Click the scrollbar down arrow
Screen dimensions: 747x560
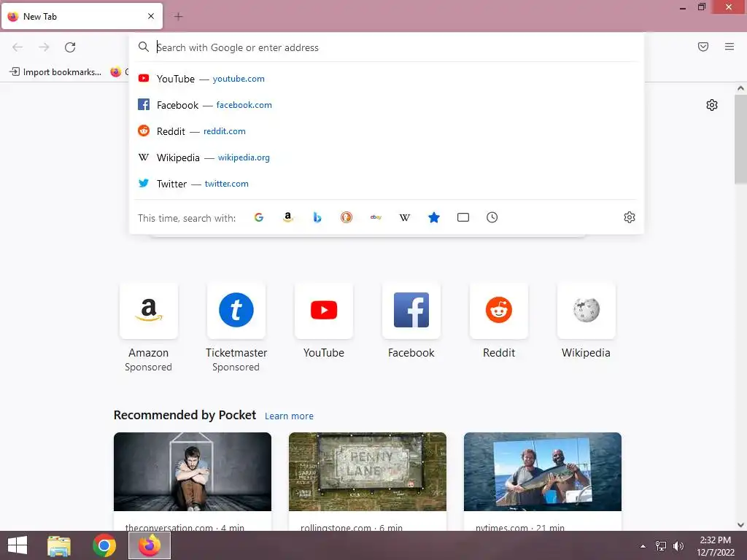coord(740,525)
